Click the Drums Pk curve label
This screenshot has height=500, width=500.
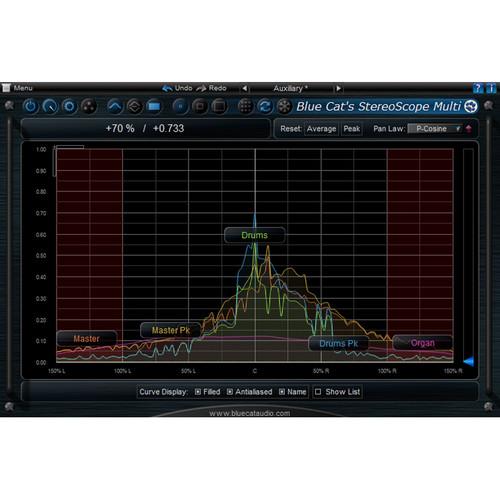coord(338,343)
